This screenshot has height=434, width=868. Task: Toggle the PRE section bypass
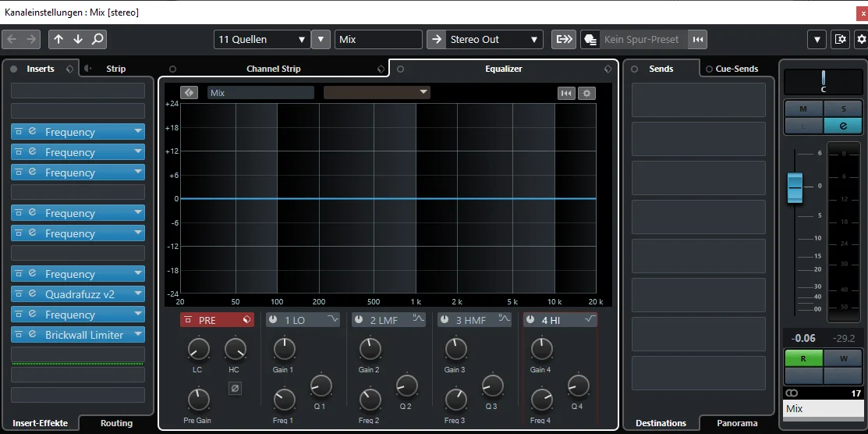coord(188,320)
